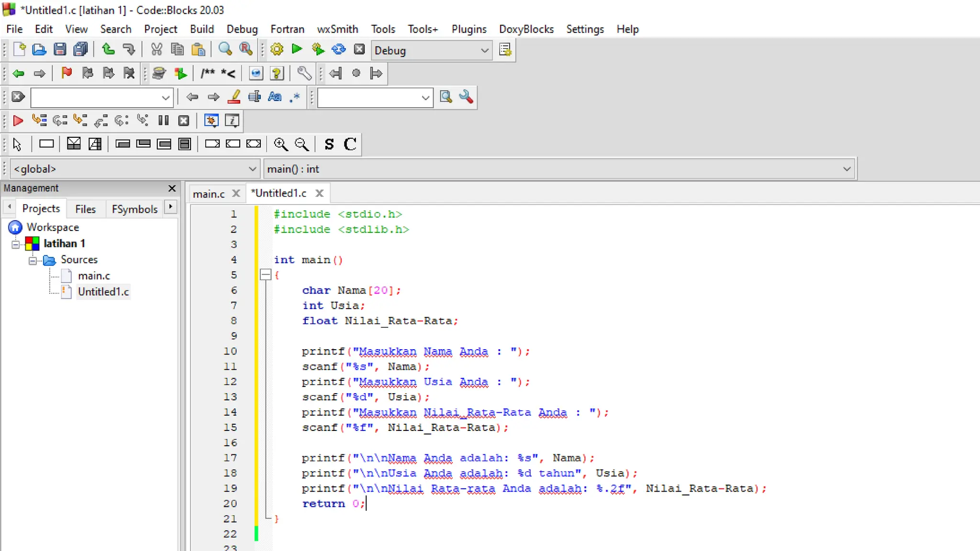Select Untitled1.c in the project tree

[x=103, y=292]
